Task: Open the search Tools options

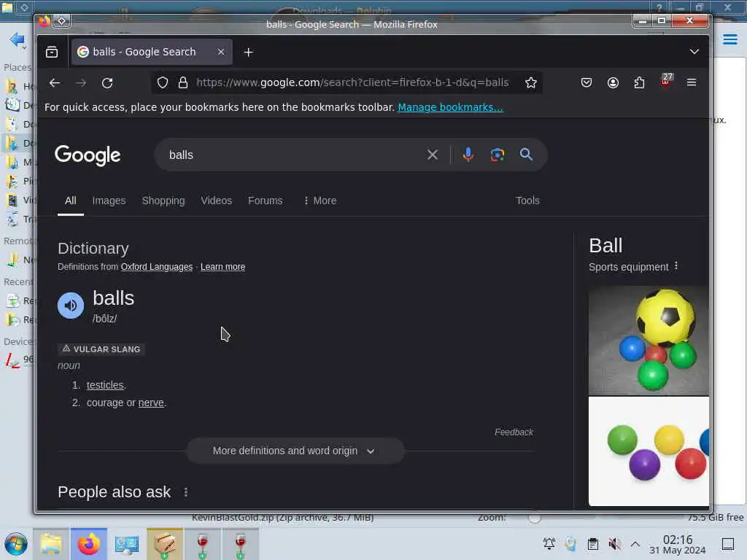Action: (527, 201)
